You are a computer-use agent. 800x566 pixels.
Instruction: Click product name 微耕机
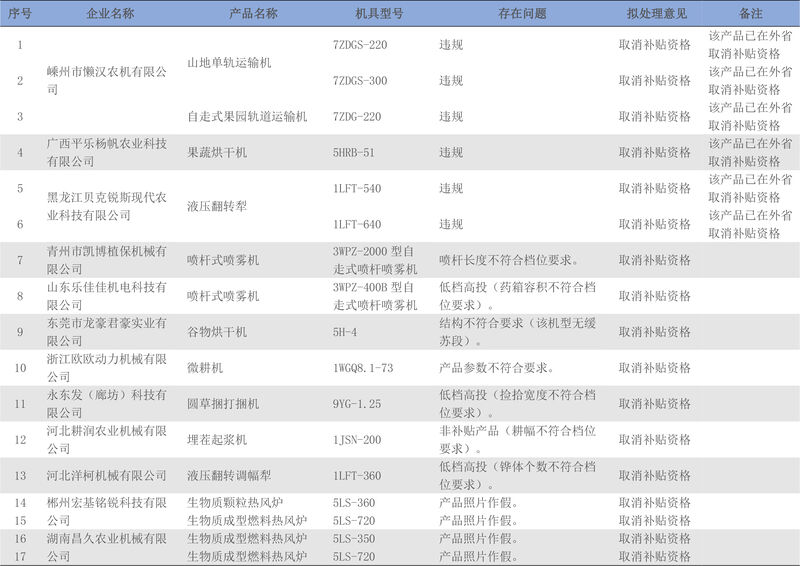point(205,368)
